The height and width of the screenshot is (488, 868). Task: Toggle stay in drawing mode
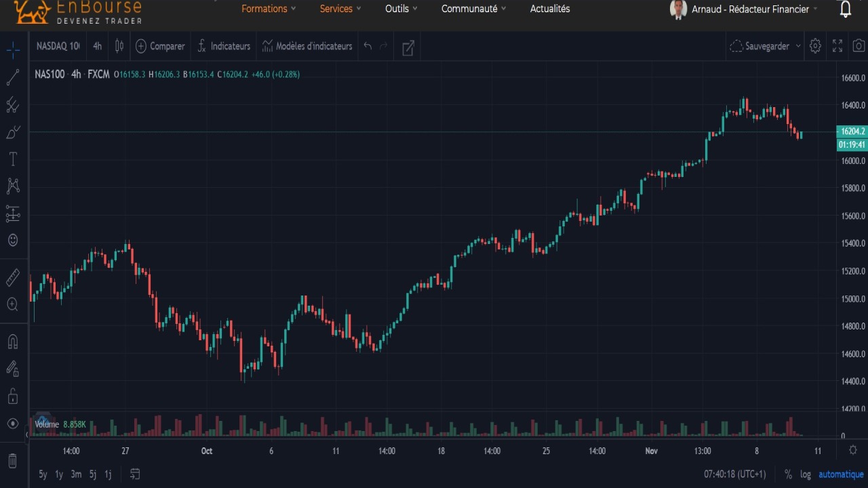tap(13, 369)
